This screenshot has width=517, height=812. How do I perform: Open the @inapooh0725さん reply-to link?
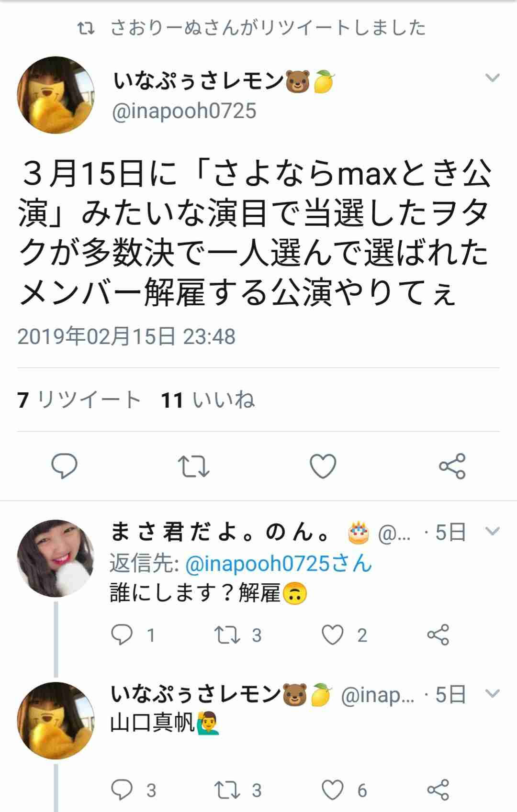pos(278,563)
